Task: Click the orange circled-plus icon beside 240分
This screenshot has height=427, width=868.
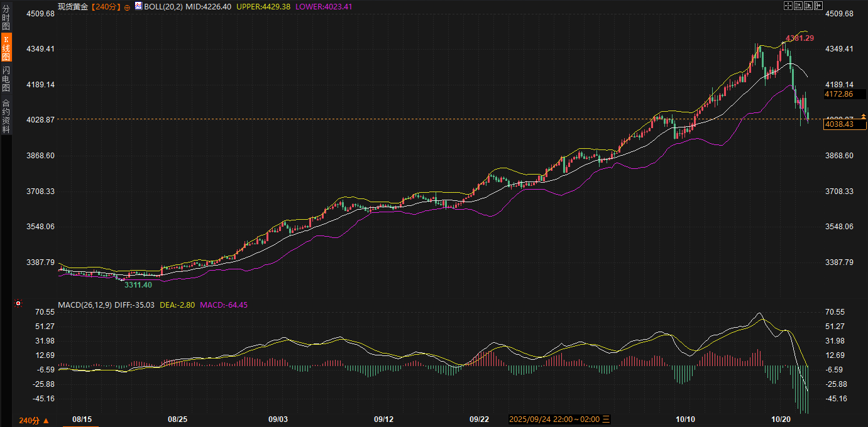Action: (127, 6)
